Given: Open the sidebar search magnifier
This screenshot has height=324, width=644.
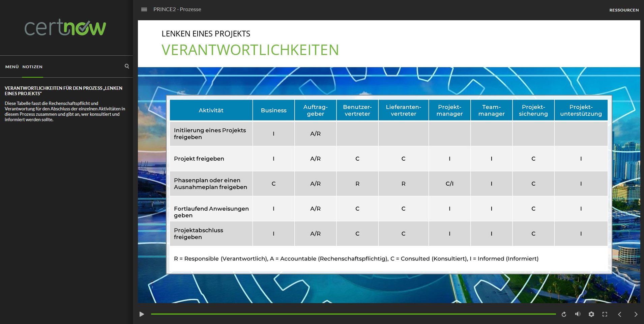Looking at the screenshot, I should [x=127, y=66].
